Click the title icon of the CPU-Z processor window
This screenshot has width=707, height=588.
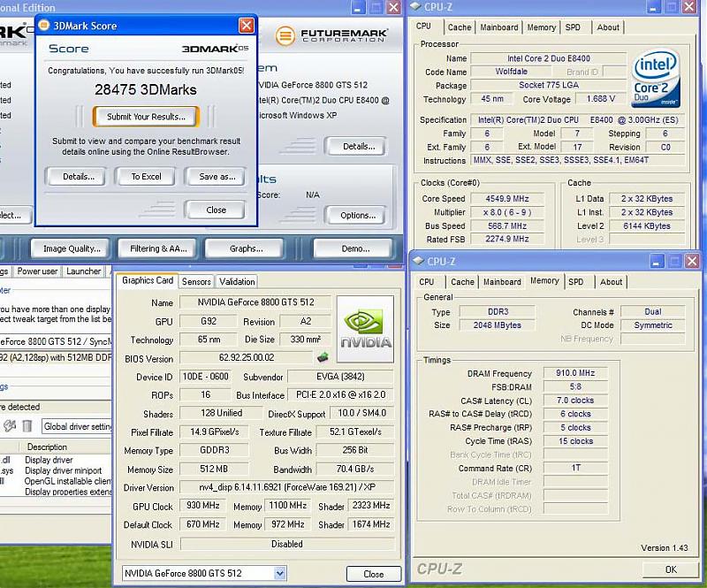point(415,6)
